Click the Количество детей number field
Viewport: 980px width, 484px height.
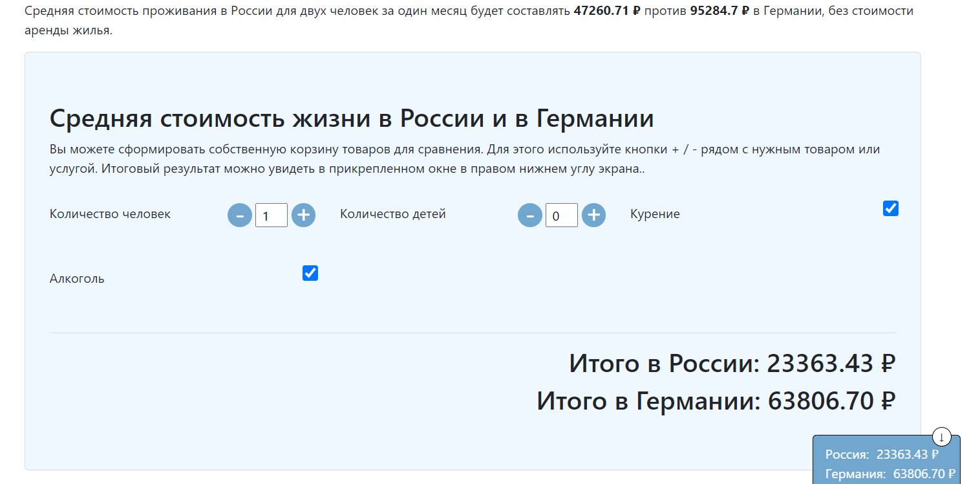pos(562,215)
